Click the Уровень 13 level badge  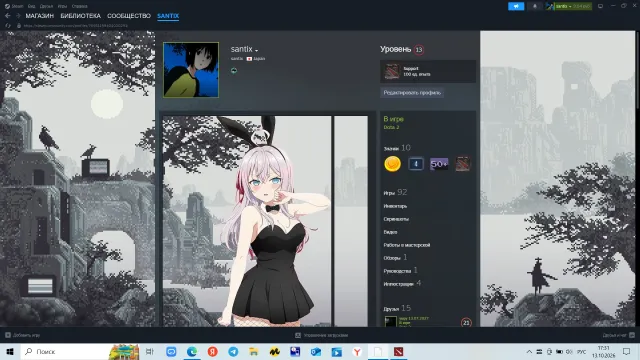click(419, 49)
